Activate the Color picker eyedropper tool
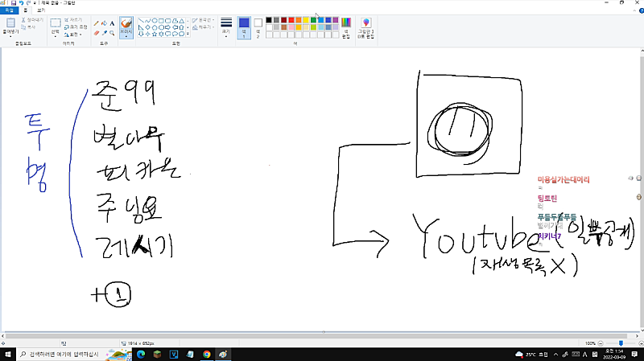The width and height of the screenshot is (644, 361). click(104, 34)
